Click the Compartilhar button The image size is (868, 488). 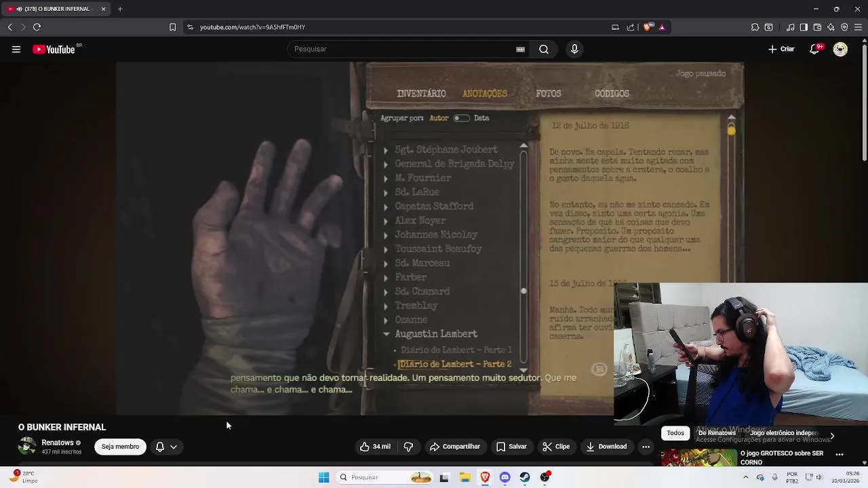pyautogui.click(x=455, y=447)
